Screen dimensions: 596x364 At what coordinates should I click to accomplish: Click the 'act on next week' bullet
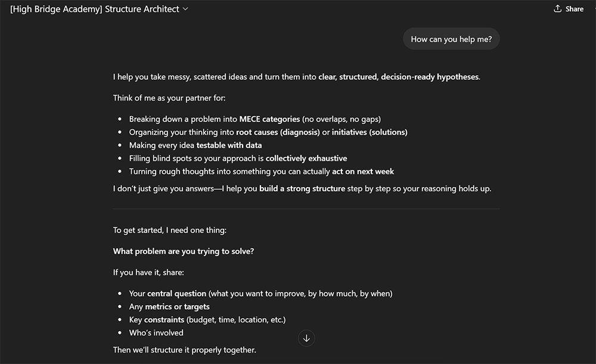362,172
